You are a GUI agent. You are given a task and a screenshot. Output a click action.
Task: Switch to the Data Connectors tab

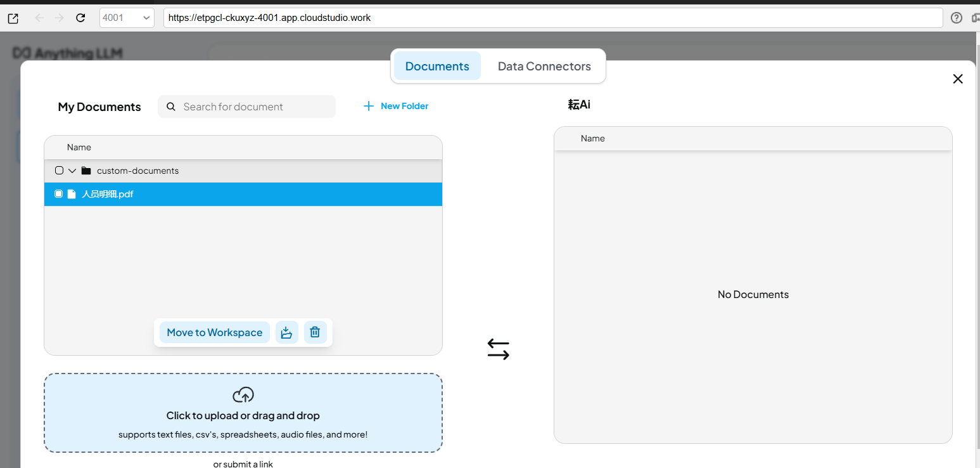click(x=544, y=66)
